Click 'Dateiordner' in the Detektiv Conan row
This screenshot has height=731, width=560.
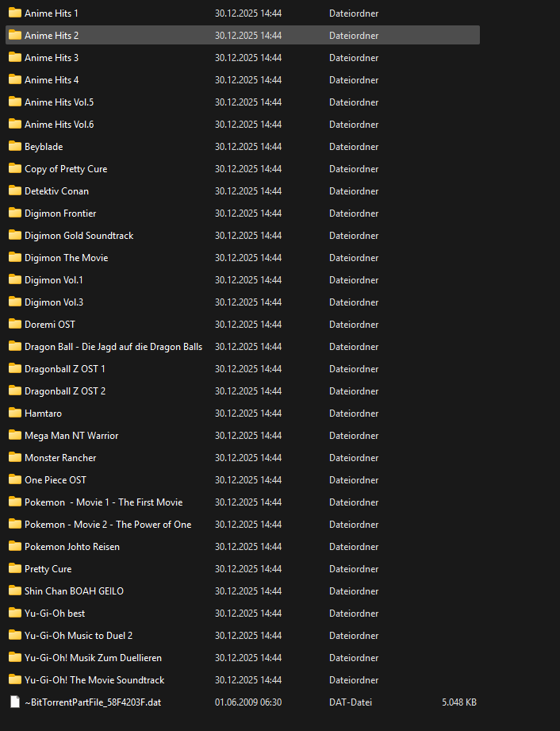coord(354,190)
